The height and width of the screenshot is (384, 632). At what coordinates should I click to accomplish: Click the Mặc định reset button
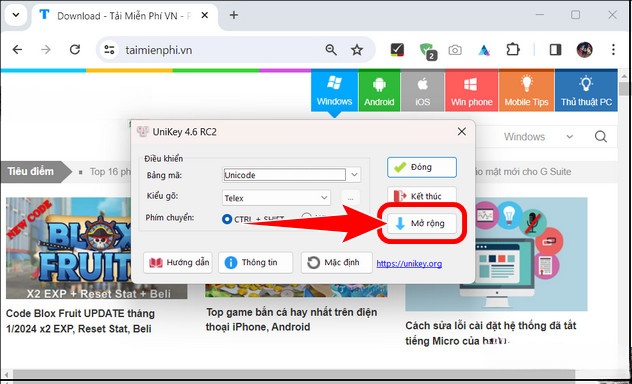336,263
